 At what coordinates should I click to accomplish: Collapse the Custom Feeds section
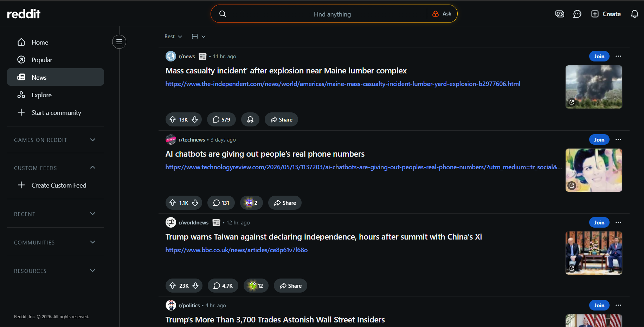coord(56,168)
